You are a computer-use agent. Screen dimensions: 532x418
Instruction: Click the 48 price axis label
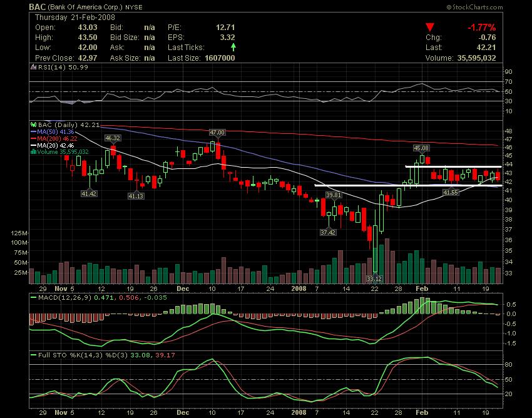tap(508, 131)
